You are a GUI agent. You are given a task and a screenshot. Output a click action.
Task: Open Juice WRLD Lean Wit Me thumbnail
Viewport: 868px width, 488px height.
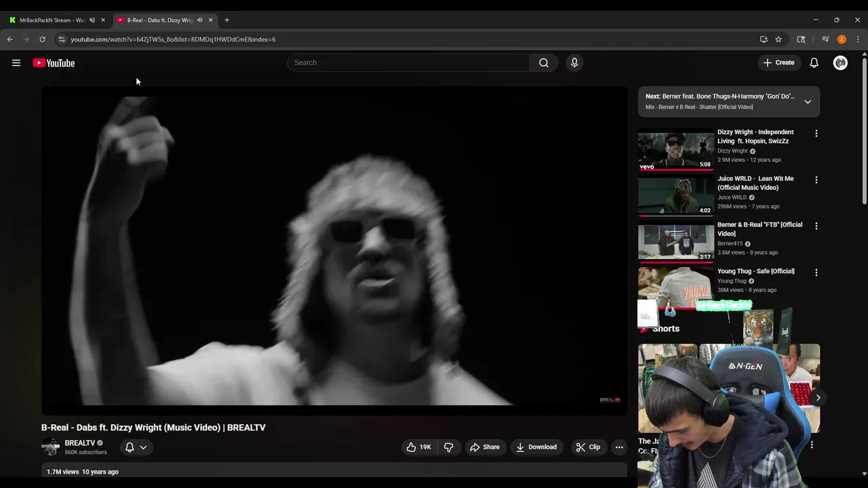click(x=676, y=196)
